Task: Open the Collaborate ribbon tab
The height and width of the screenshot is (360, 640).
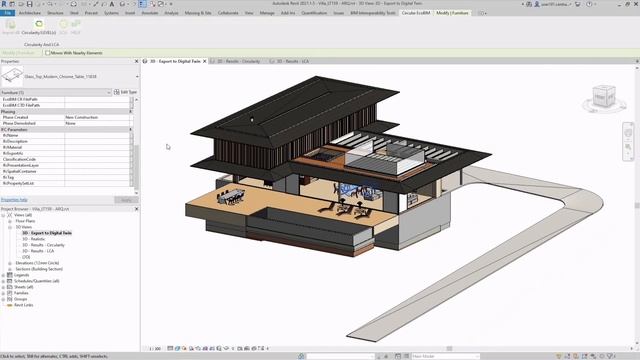Action: click(228, 13)
